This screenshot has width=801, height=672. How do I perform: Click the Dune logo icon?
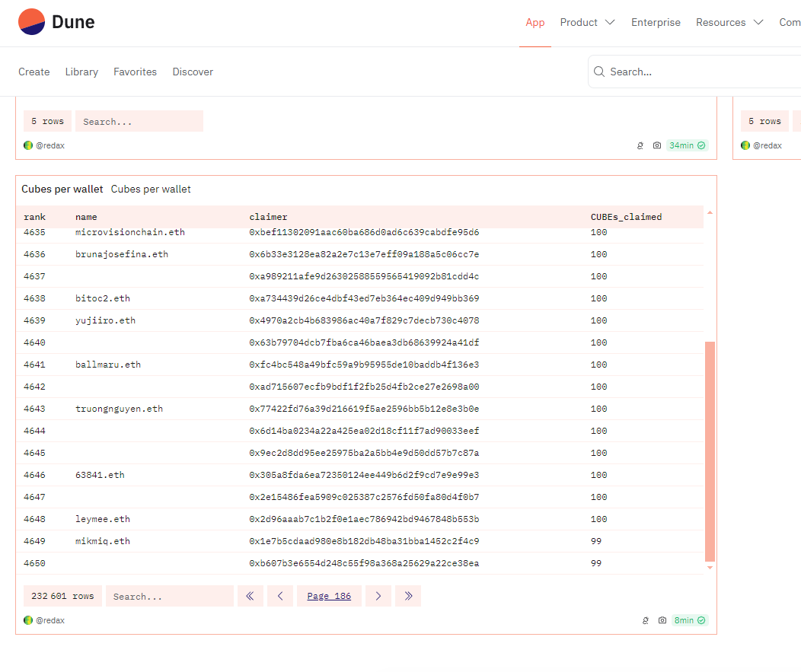point(32,22)
